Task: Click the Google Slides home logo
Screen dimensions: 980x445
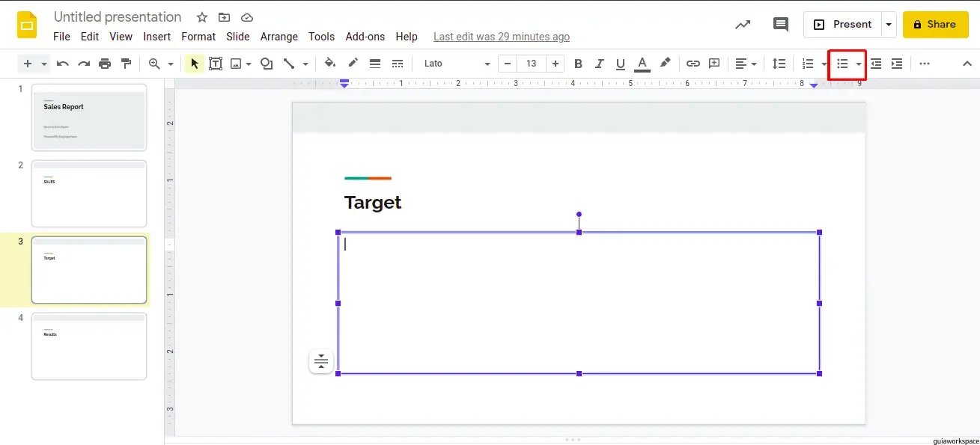Action: tap(28, 25)
